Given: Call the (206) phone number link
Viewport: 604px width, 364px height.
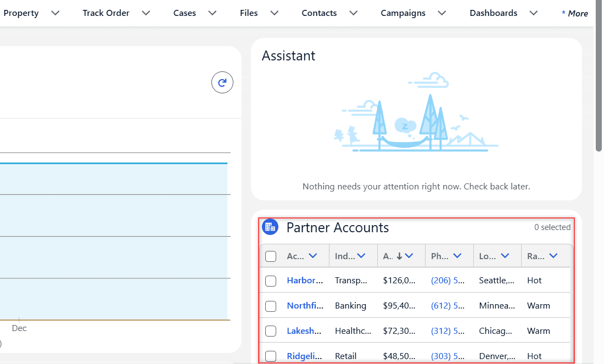Looking at the screenshot, I should pyautogui.click(x=448, y=281).
